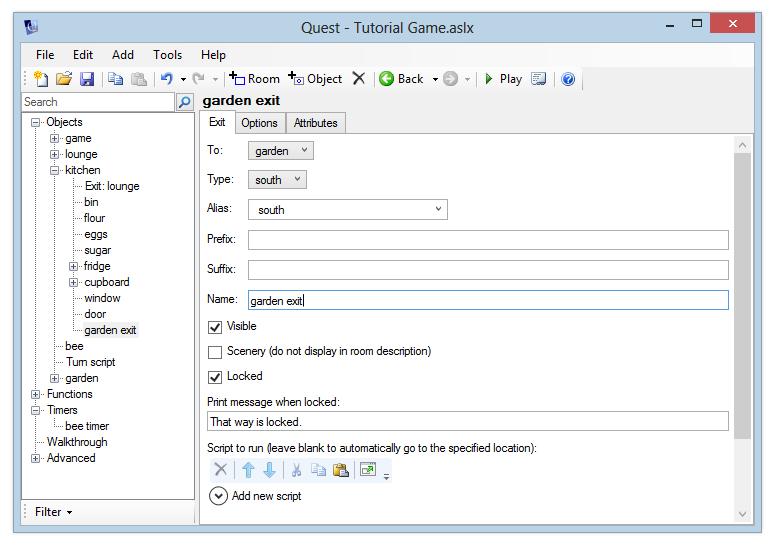The height and width of the screenshot is (548, 775).
Task: Click the Copy icon in main toolbar
Action: click(116, 79)
